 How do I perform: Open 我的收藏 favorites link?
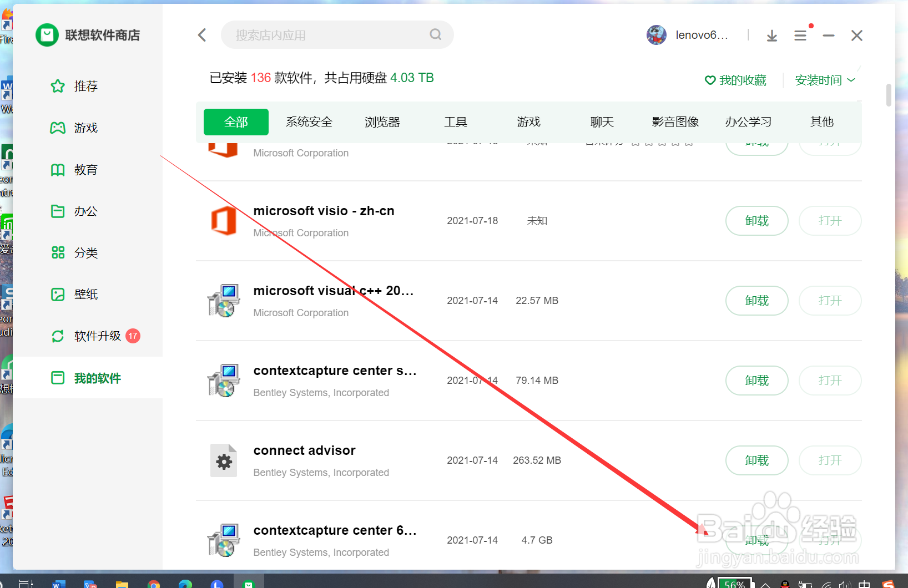(x=735, y=80)
